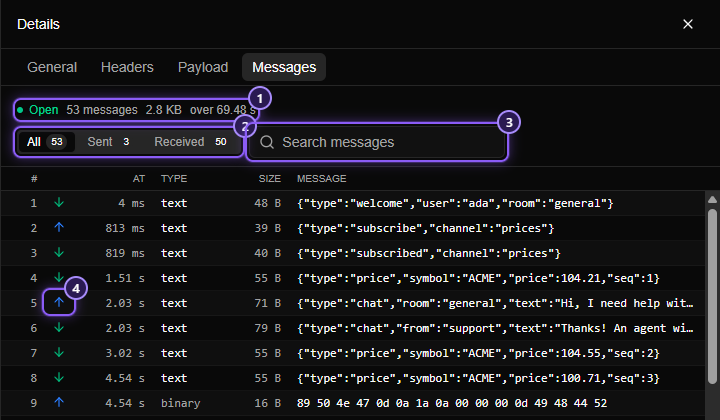Click the sent arrow on message 9

[x=59, y=402]
